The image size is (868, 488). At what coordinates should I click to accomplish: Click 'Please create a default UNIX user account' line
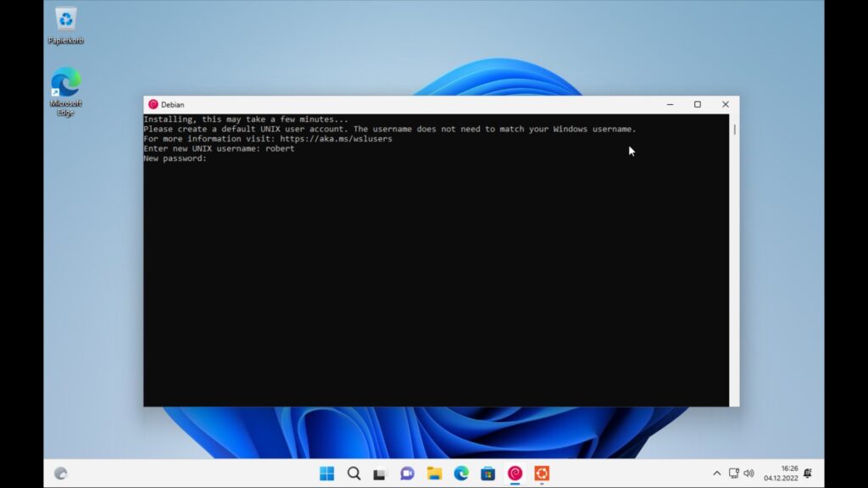point(390,130)
